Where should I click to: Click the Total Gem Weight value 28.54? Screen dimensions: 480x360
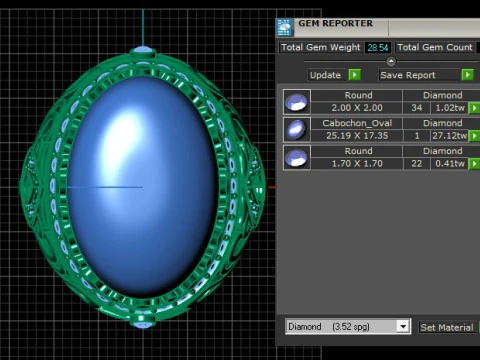(378, 47)
